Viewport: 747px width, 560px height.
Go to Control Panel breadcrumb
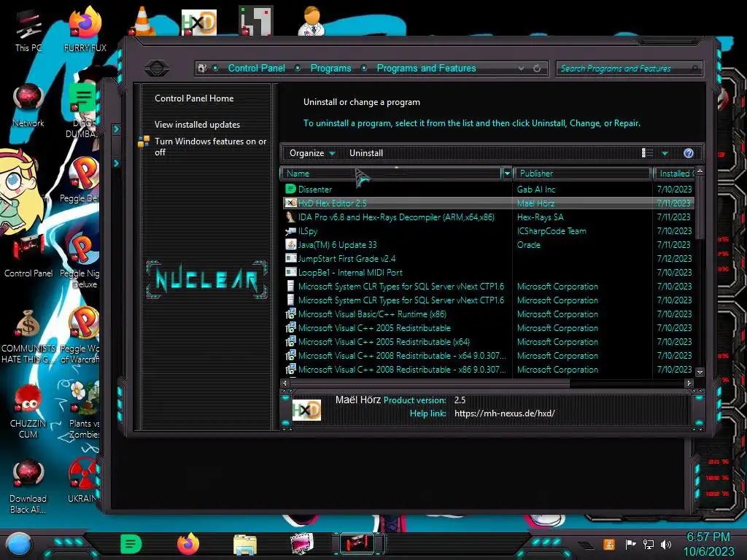256,68
